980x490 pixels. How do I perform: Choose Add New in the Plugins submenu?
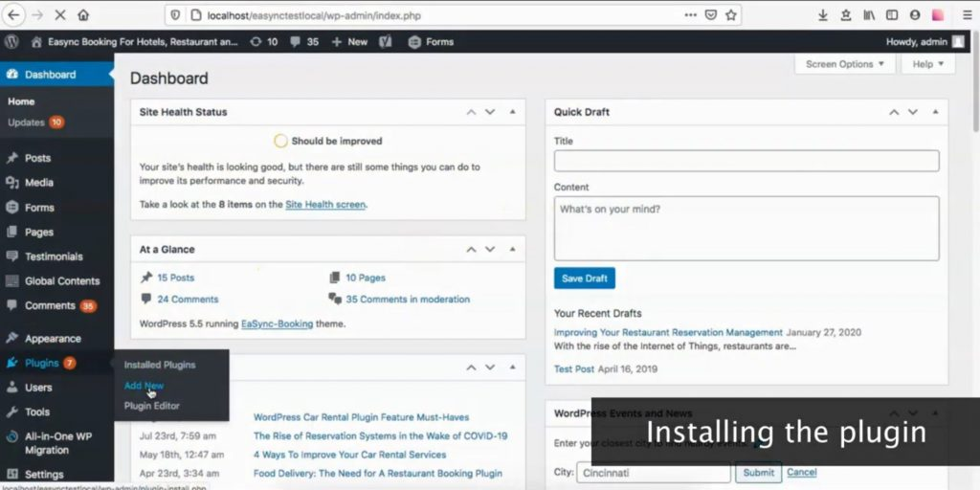click(x=144, y=386)
